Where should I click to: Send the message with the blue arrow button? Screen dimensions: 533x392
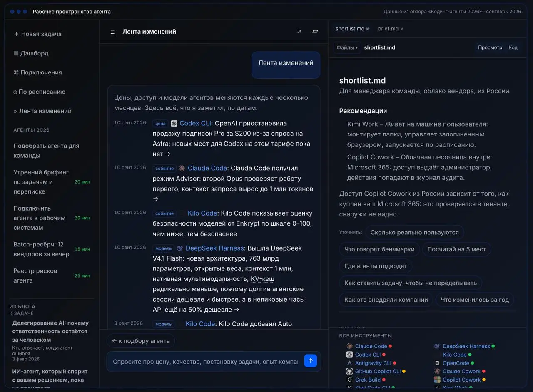(x=311, y=361)
